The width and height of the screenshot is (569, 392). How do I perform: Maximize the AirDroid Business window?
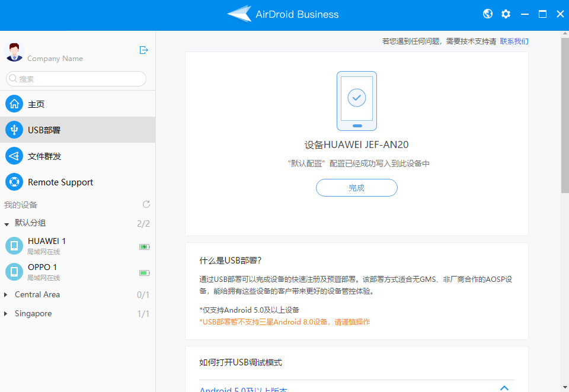click(x=542, y=14)
